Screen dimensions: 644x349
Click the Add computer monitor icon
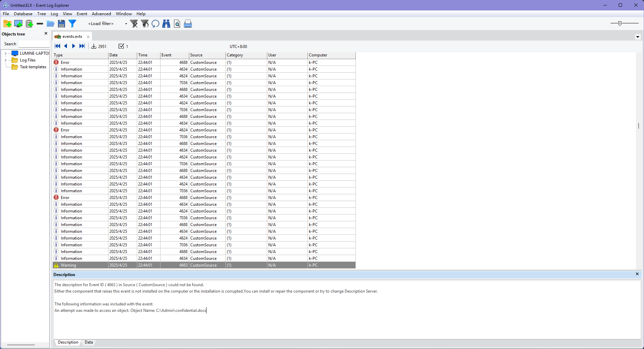pyautogui.click(x=18, y=24)
